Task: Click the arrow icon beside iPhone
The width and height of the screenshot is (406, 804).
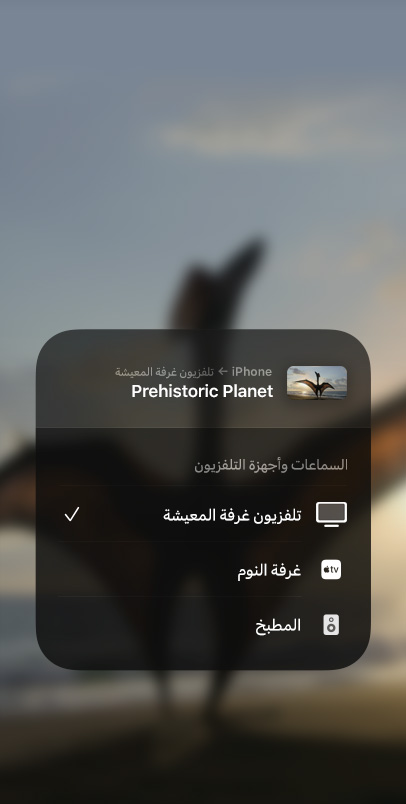Action: (x=223, y=371)
